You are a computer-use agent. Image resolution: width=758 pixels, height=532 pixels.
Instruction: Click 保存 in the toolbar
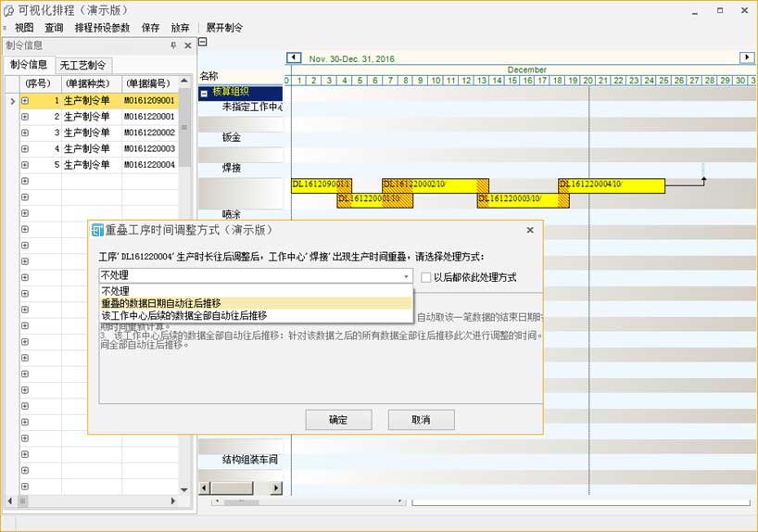coord(150,28)
